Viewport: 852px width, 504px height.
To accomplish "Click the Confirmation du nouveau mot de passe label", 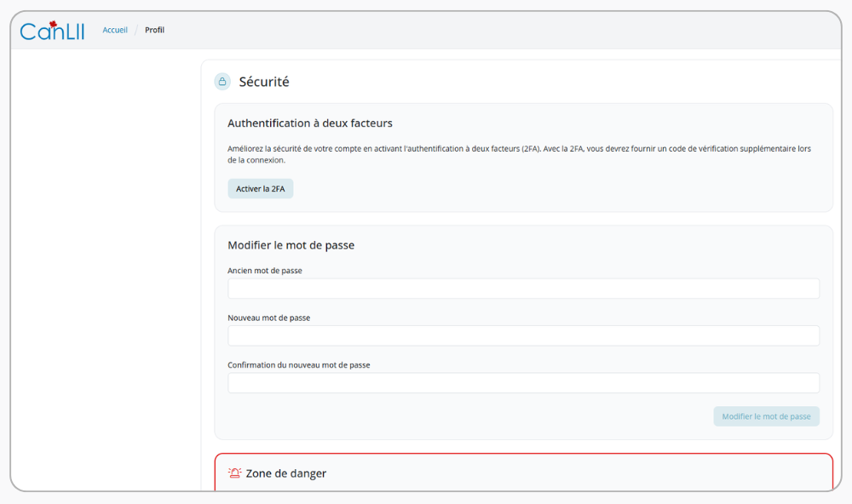I will coord(298,365).
